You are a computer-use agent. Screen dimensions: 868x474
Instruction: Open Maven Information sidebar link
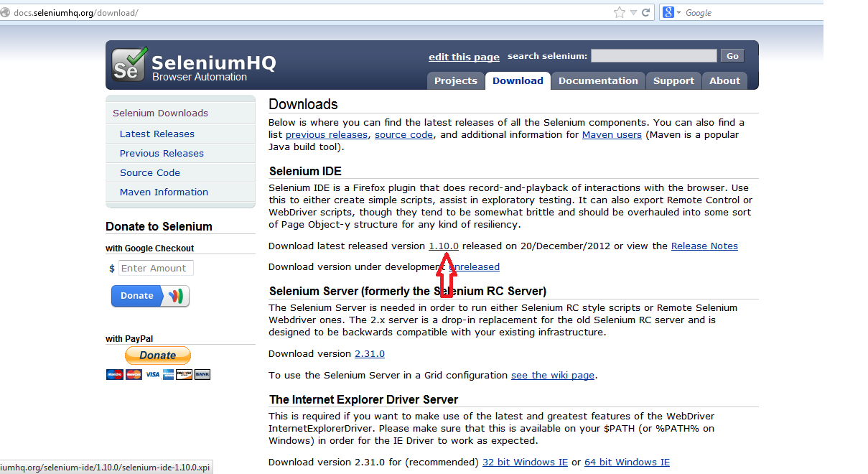point(164,192)
